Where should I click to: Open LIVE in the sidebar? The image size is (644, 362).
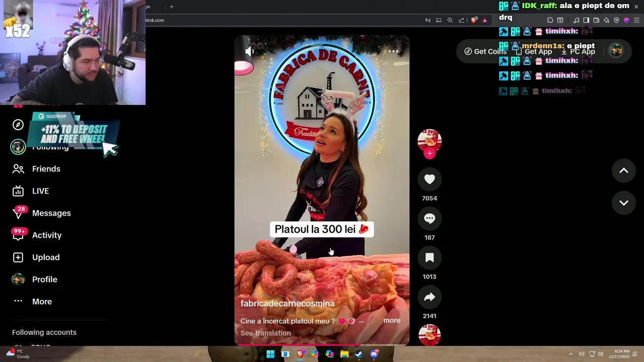pyautogui.click(x=40, y=191)
